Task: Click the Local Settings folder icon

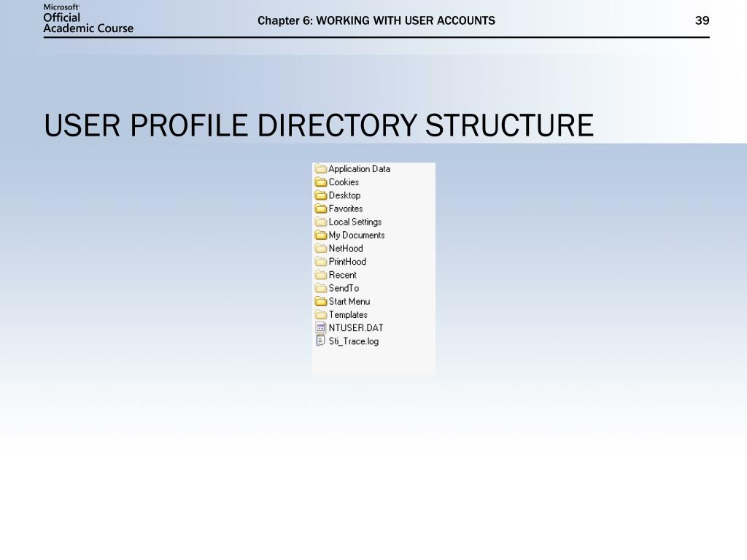Action: [x=321, y=222]
